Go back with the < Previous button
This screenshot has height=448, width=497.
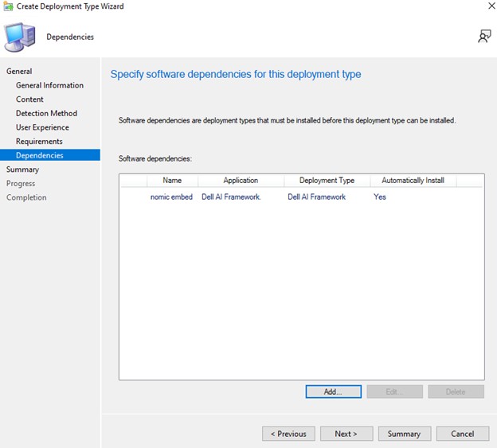click(288, 434)
